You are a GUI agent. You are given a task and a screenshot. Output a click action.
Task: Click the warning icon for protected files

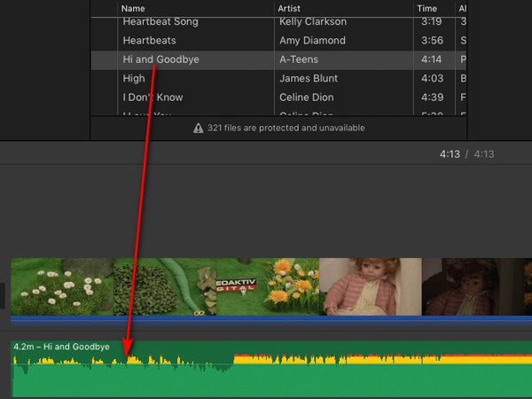(x=198, y=129)
